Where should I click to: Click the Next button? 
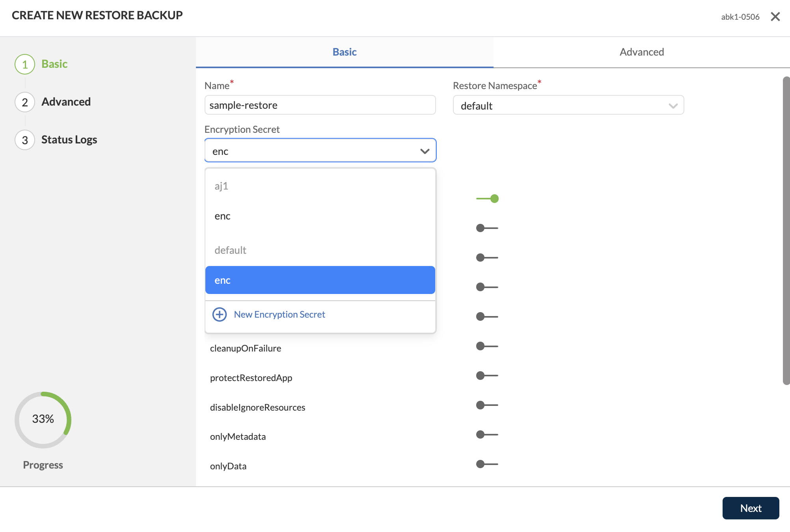pyautogui.click(x=750, y=508)
